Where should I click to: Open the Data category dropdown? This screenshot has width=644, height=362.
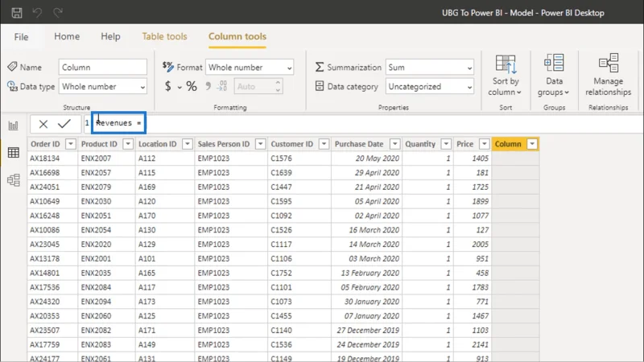[x=430, y=87]
